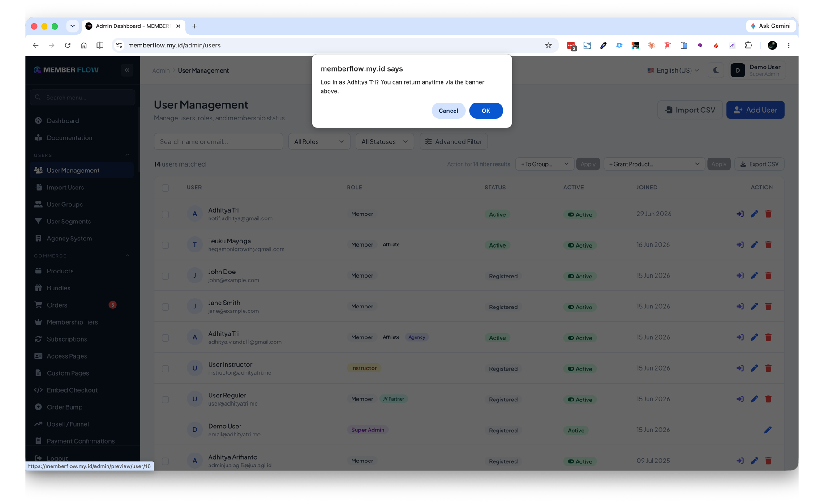Click the browser address bar URL
This screenshot has width=824, height=504.
tap(174, 45)
